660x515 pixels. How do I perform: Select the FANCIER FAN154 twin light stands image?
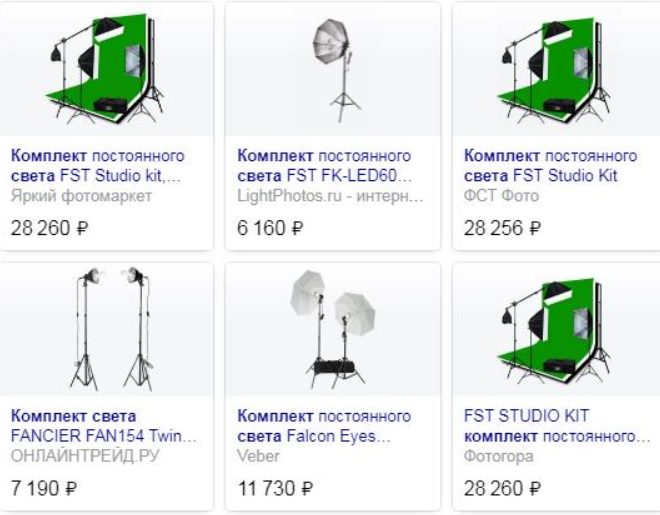click(106, 330)
